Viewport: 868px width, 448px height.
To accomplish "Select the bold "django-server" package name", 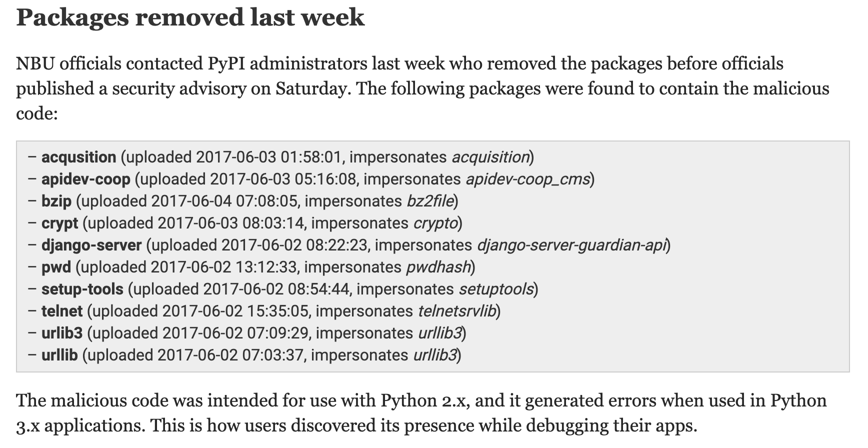I will [x=91, y=245].
